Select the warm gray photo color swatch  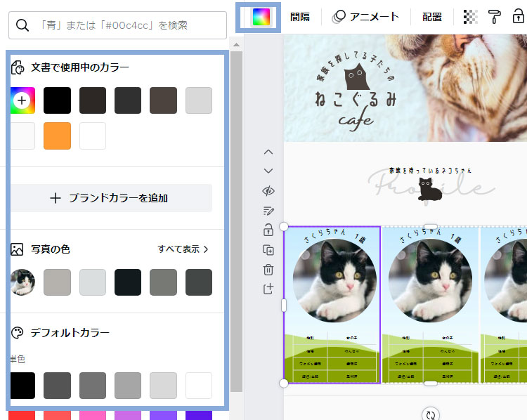[x=57, y=282]
